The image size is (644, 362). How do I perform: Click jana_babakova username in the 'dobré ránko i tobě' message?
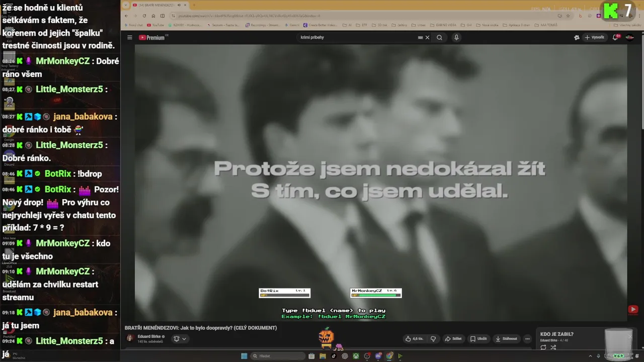coord(83,117)
